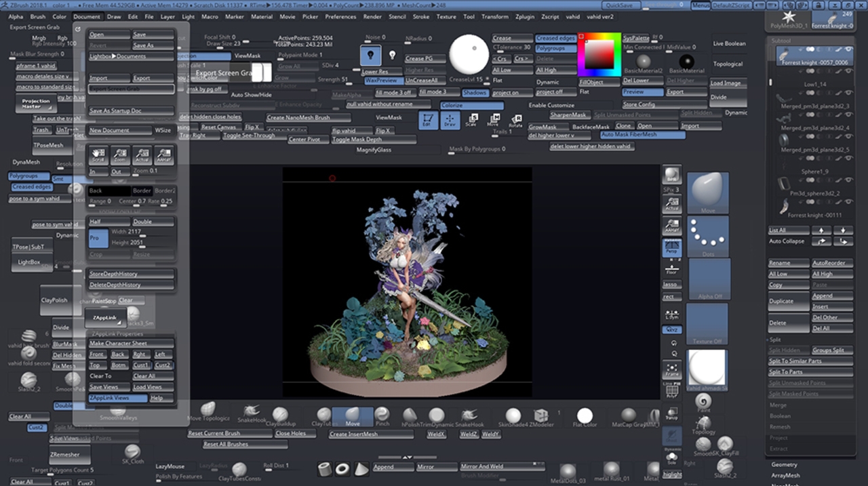This screenshot has height=486, width=868.
Task: Expand the ZAppLink Properties section
Action: (x=117, y=334)
